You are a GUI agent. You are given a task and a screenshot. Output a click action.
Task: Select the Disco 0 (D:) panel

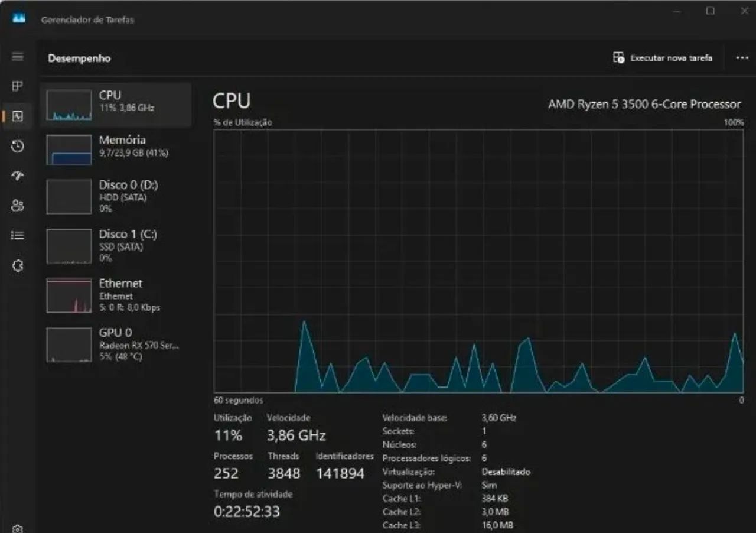click(115, 196)
